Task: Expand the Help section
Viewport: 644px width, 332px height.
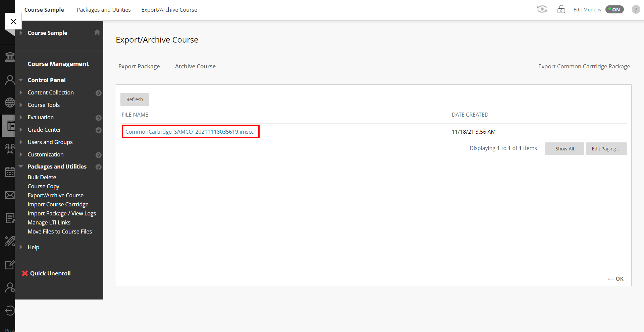Action: pyautogui.click(x=21, y=247)
